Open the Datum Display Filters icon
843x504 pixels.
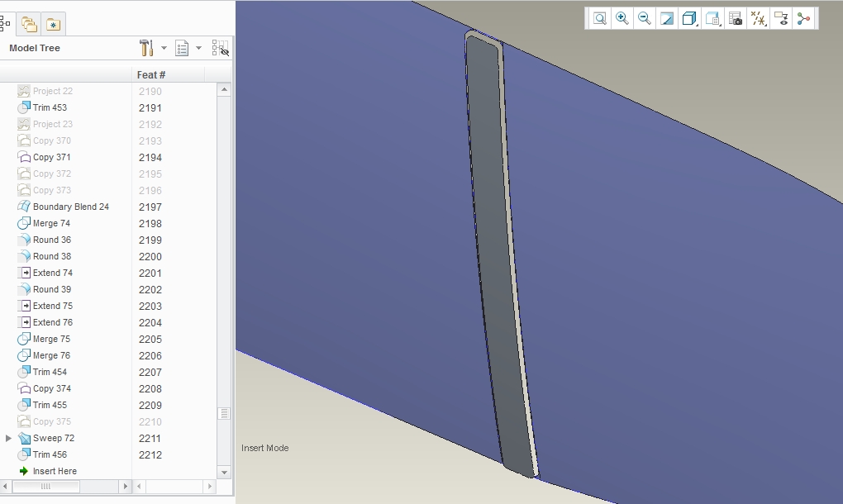[x=758, y=19]
